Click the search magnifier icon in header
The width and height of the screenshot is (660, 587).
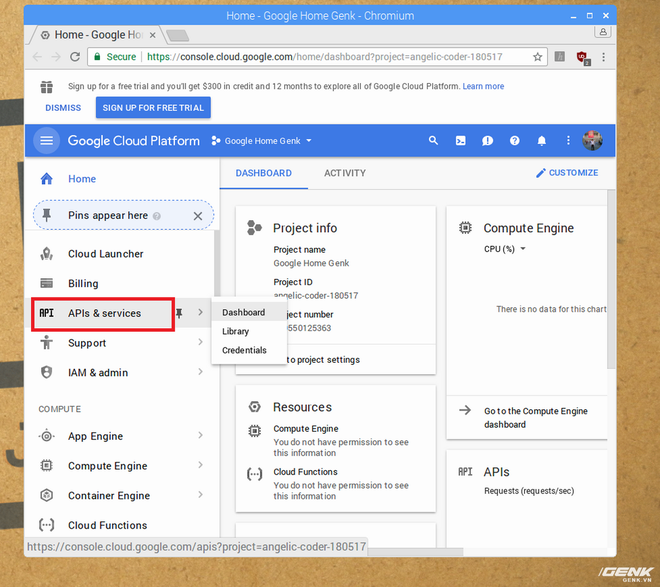pos(433,141)
